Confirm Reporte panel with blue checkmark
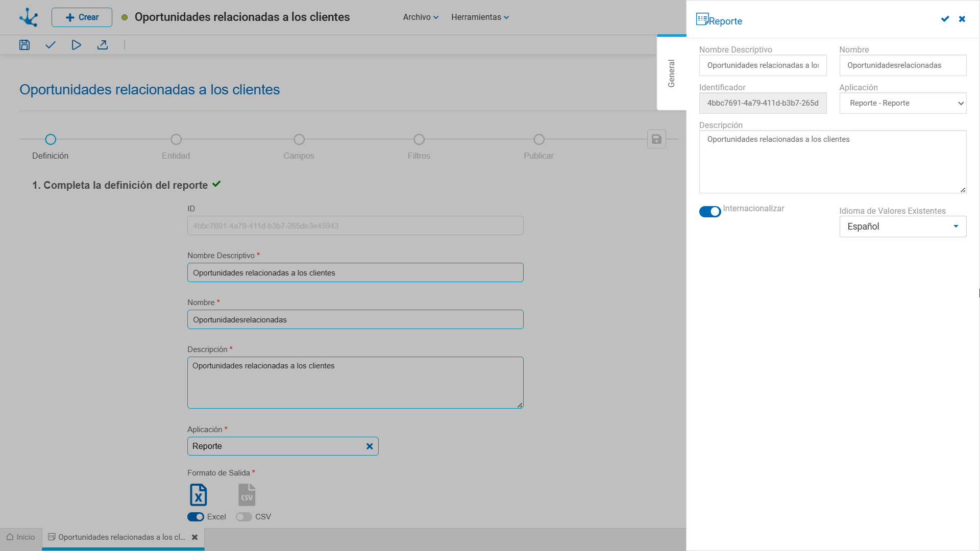 click(x=945, y=19)
